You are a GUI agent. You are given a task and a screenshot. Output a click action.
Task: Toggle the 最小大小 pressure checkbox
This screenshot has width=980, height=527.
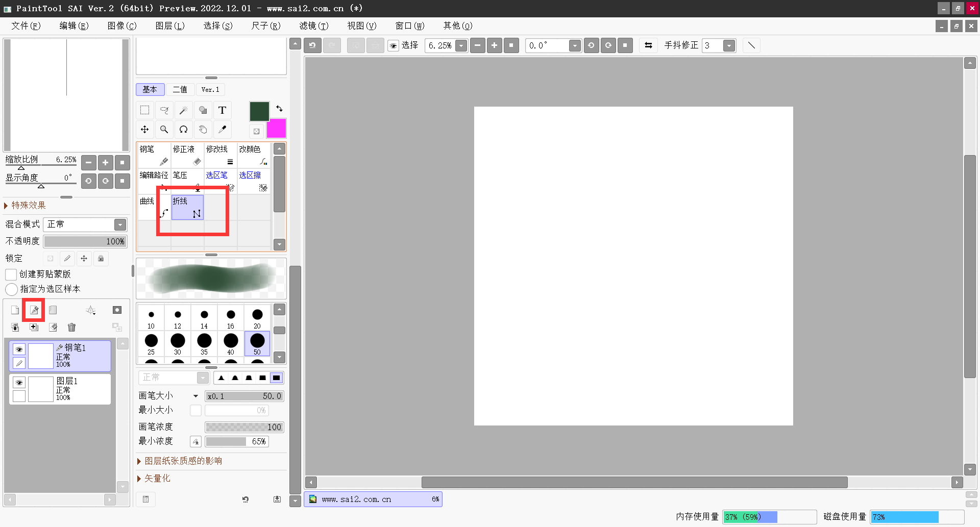pos(195,410)
